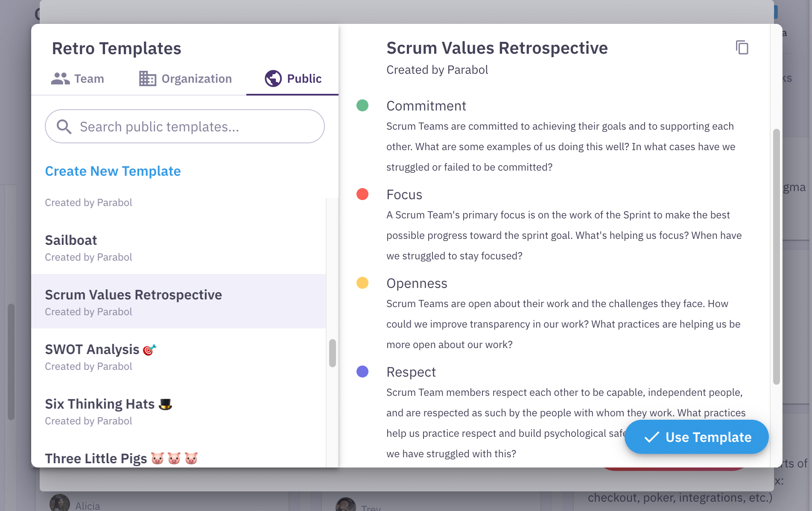Select the Public tab
Viewport: 812px width, 511px height.
point(292,79)
